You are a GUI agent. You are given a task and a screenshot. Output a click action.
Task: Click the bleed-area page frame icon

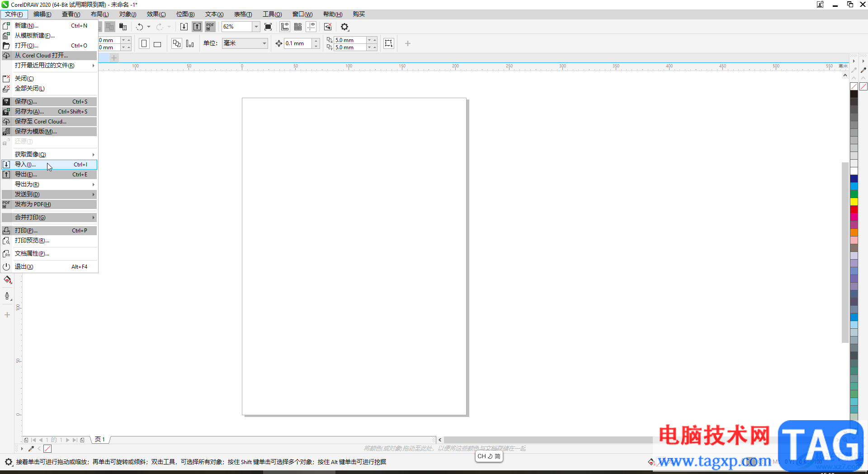pyautogui.click(x=389, y=43)
